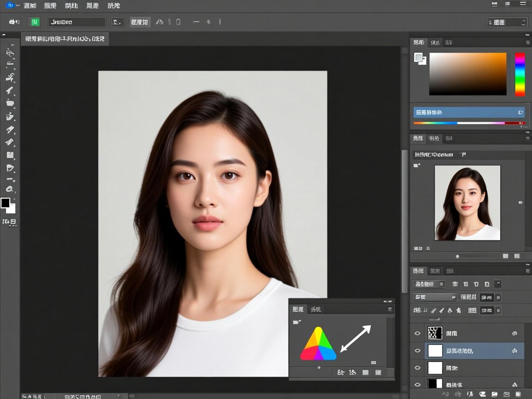Select the topmost tool in the left toolbar

pyautogui.click(x=10, y=52)
